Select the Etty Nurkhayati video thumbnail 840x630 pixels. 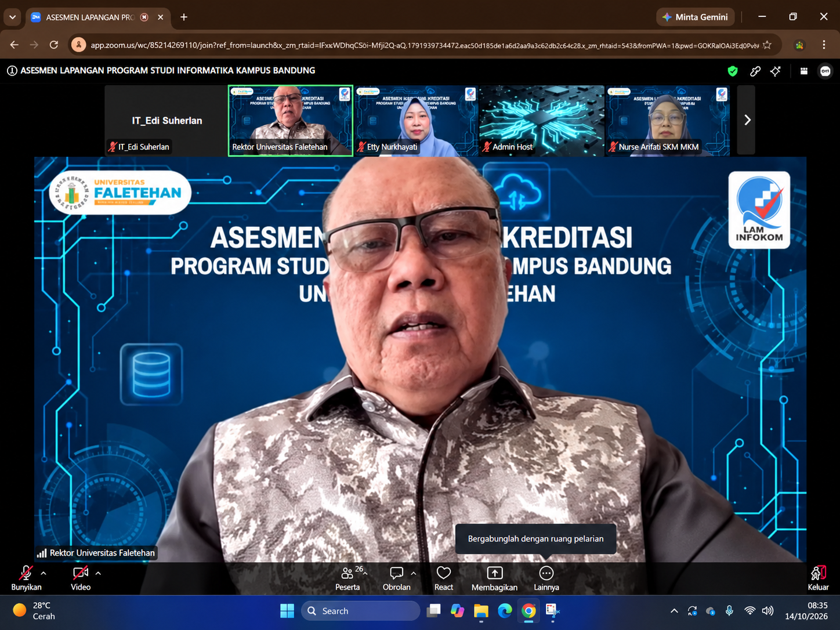tap(417, 121)
